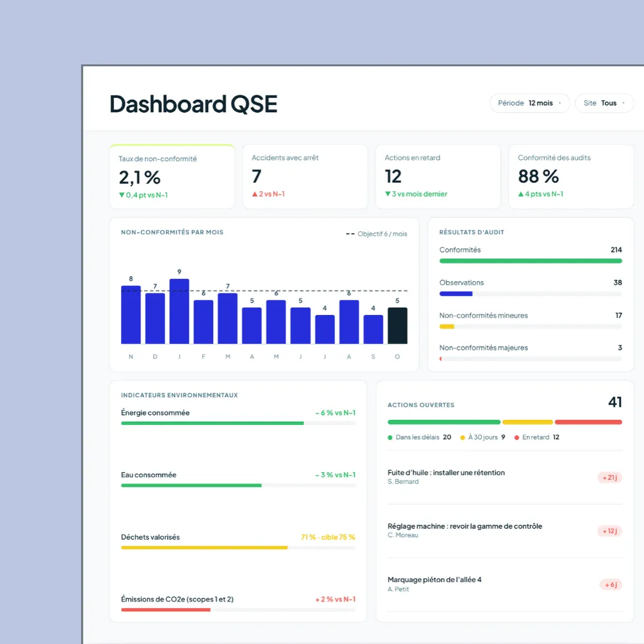Open action "Réglage machine : revoir la gamme de contrôle"

pos(505,531)
